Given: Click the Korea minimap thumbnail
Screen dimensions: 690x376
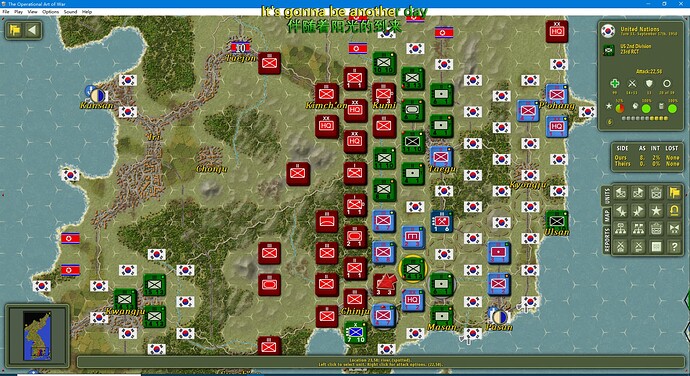Looking at the screenshot, I should 37,335.
